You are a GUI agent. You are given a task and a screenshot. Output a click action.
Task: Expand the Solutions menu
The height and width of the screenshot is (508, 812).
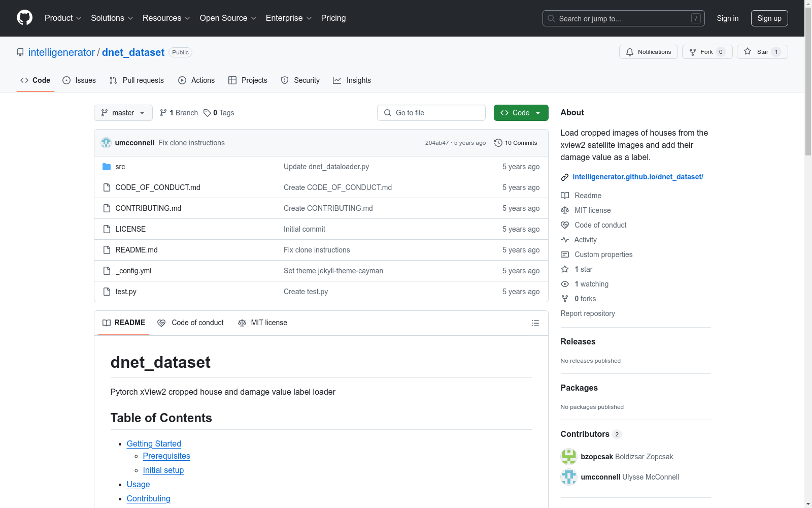pyautogui.click(x=112, y=18)
